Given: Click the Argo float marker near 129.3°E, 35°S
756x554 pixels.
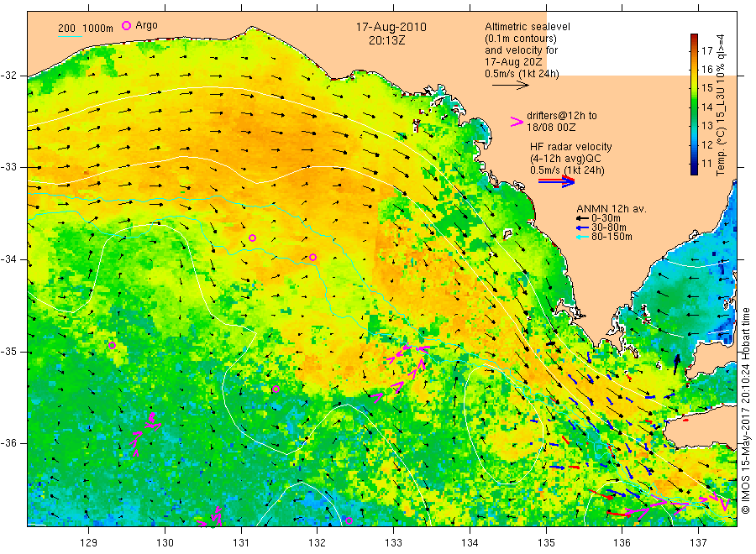Looking at the screenshot, I should [x=112, y=345].
